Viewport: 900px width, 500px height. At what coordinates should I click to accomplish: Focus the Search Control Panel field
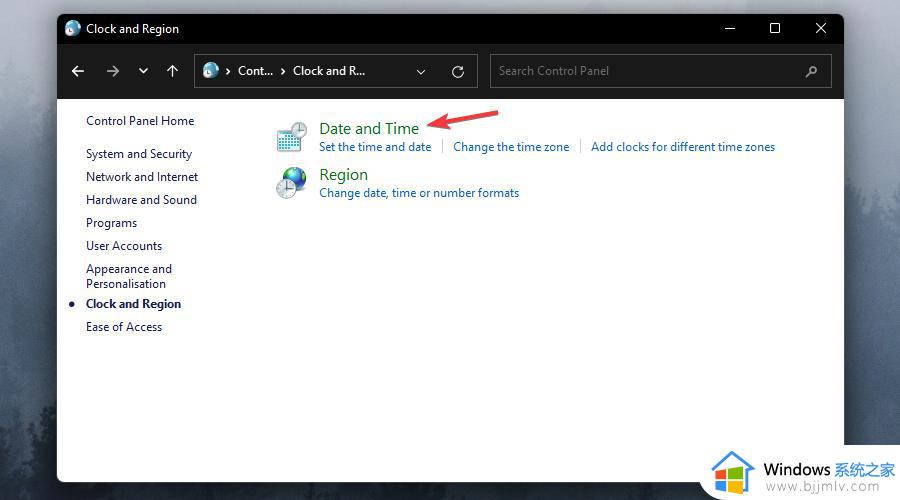coord(661,71)
